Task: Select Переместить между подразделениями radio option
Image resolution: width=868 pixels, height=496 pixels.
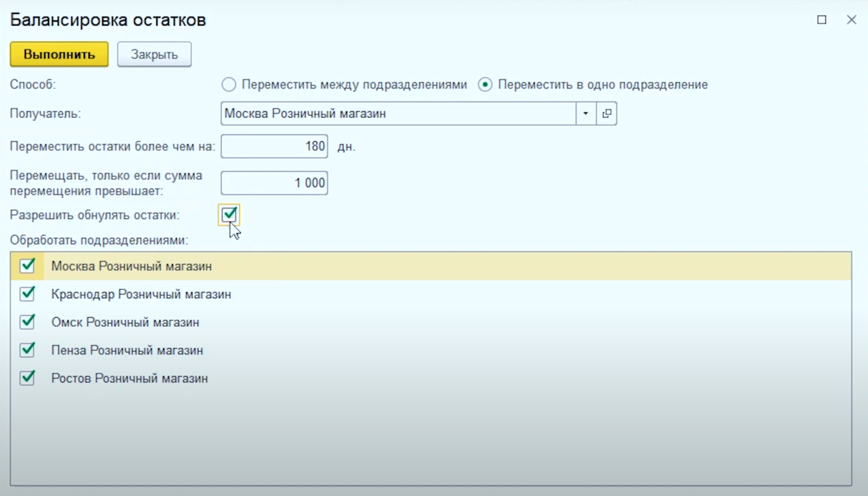Action: [x=229, y=84]
